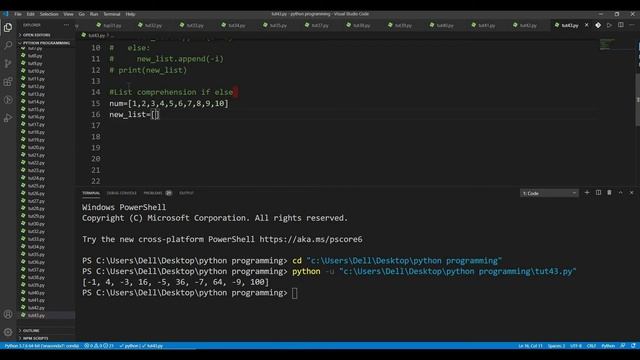This screenshot has width=640, height=360.
Task: Maximize the terminal panel with the caret
Action: pos(620,193)
